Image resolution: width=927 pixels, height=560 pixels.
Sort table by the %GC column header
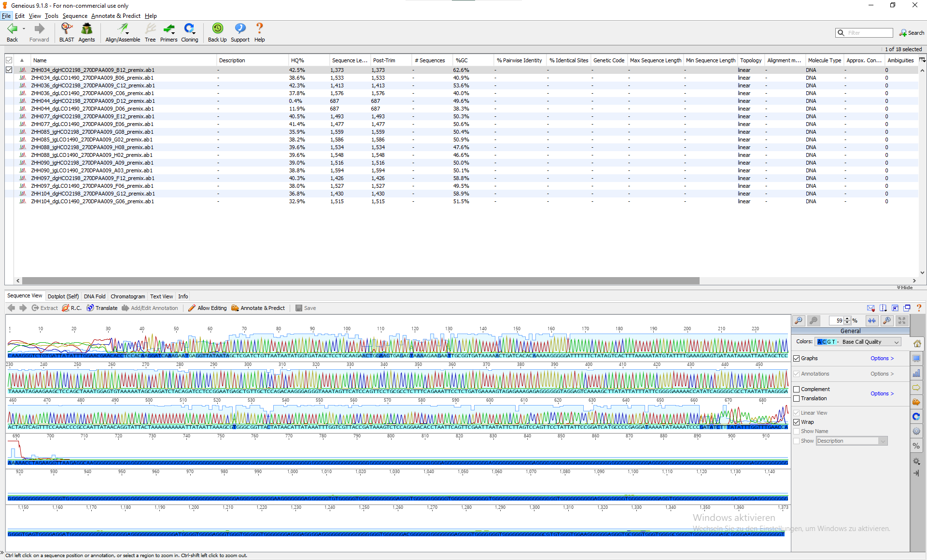[x=473, y=60]
